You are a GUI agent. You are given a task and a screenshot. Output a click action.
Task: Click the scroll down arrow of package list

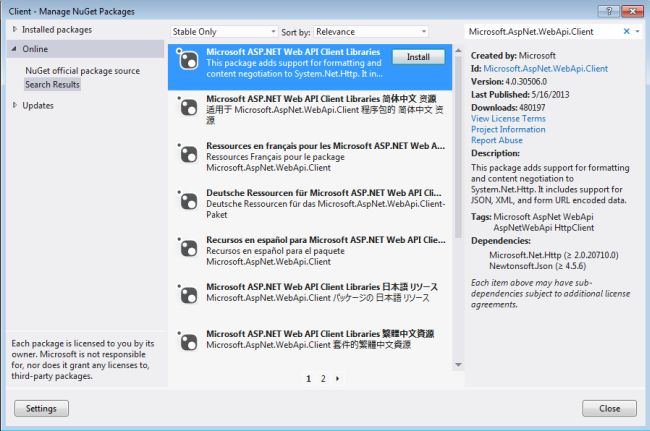pyautogui.click(x=458, y=365)
